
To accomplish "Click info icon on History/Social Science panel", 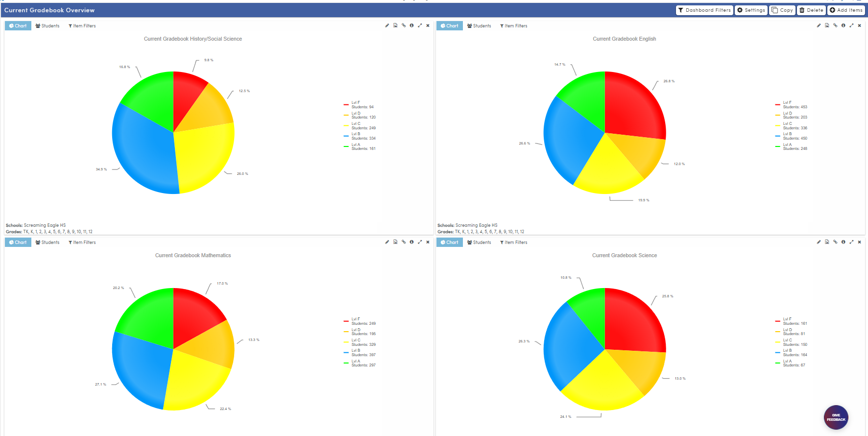I will pos(411,25).
